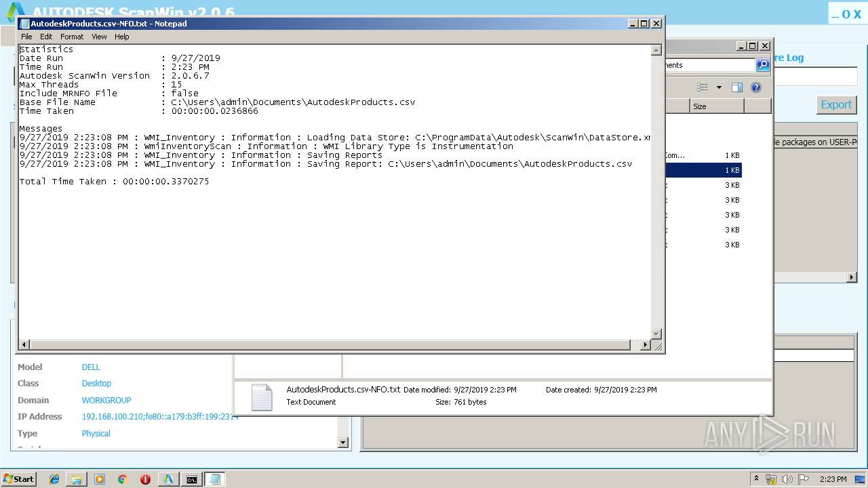Click ScanWin list horizontal scroll right arrow
This screenshot has height=488, width=868.
coord(852,277)
